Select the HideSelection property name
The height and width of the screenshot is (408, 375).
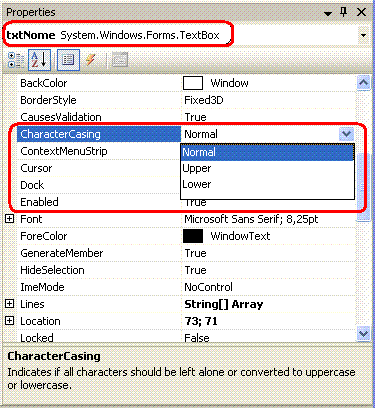click(52, 270)
